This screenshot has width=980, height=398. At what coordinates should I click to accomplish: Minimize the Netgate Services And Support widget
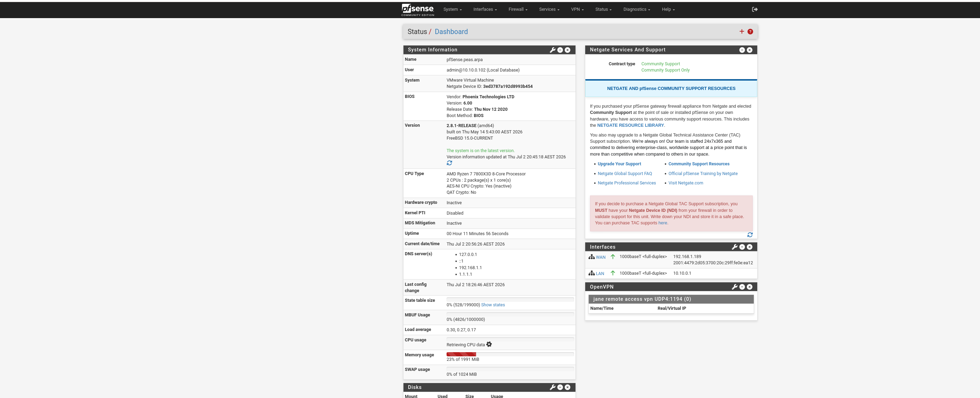pos(742,50)
